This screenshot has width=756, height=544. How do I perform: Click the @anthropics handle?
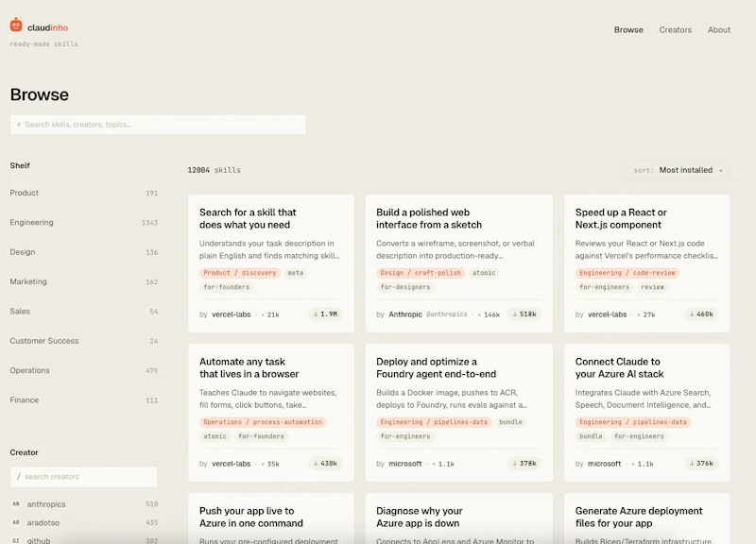[446, 314]
